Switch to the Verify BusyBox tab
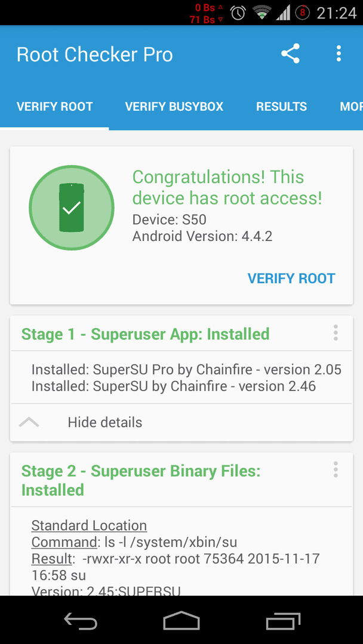The height and width of the screenshot is (644, 363). click(x=174, y=107)
